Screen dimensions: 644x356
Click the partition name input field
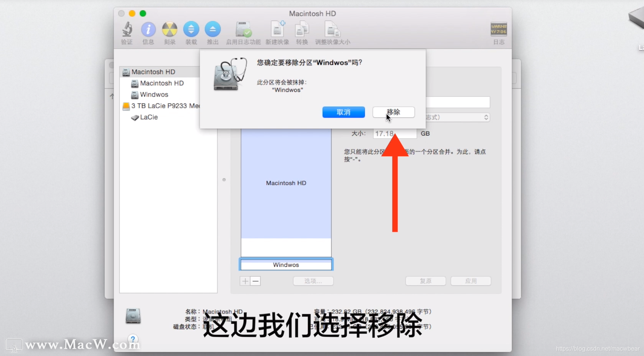coord(458,102)
